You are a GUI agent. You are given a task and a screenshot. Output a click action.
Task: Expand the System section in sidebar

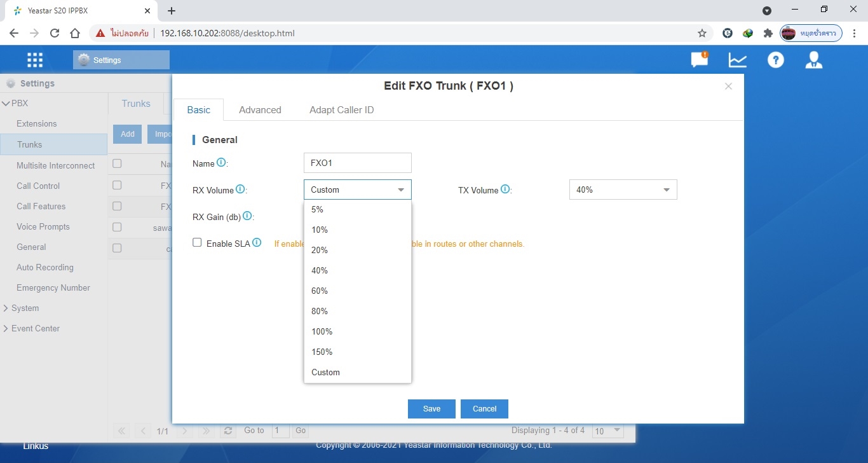coord(25,308)
